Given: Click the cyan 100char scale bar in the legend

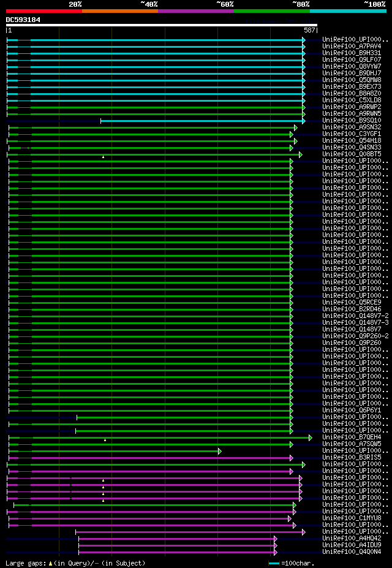Looking at the screenshot, I should click(274, 563).
